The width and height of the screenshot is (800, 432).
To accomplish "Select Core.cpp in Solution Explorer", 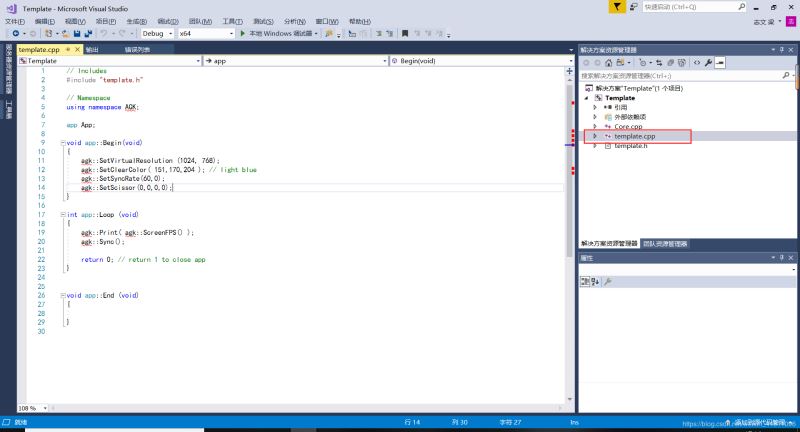I will 628,126.
